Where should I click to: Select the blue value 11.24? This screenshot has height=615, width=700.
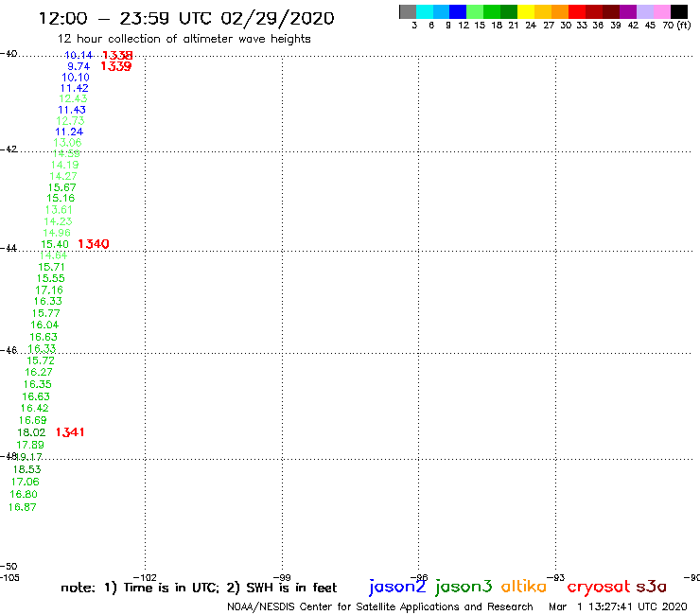point(69,132)
